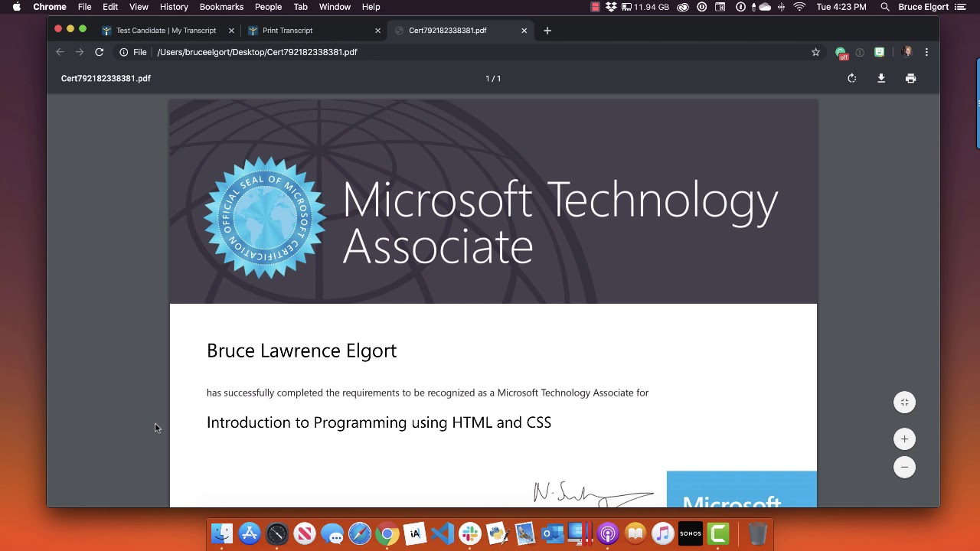Open the File menu
Image resolution: width=980 pixels, height=551 pixels.
point(84,7)
